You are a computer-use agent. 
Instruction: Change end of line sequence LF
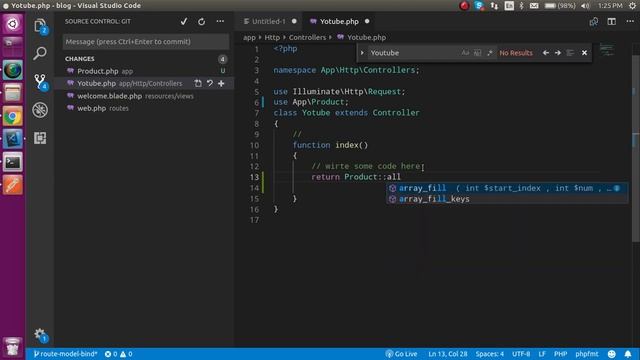pyautogui.click(x=542, y=354)
